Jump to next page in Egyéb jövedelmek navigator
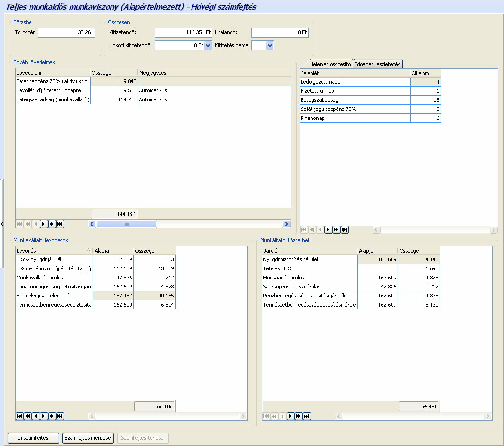Image resolution: width=504 pixels, height=446 pixels. [x=52, y=224]
